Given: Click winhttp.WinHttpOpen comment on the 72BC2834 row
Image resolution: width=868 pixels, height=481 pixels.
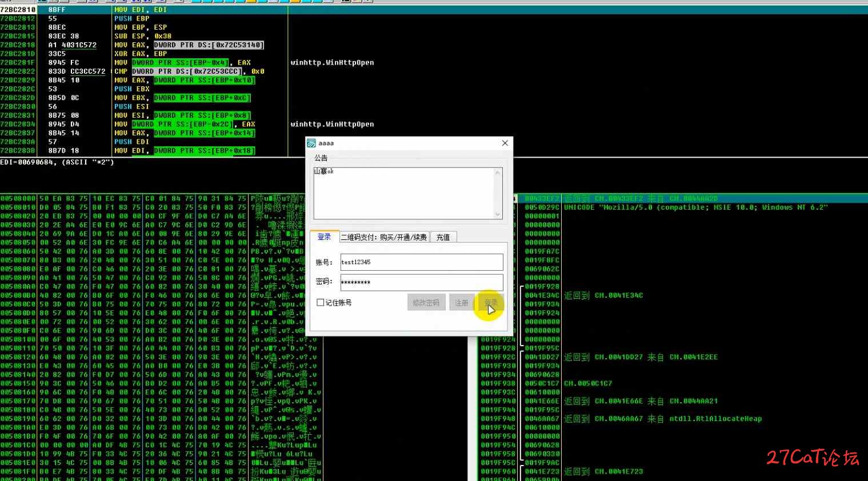Looking at the screenshot, I should (332, 124).
